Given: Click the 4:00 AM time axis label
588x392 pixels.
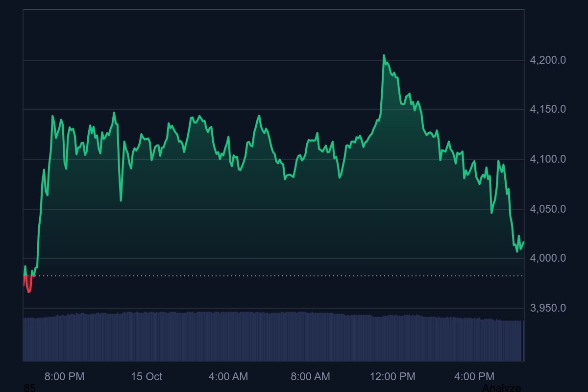Looking at the screenshot, I should coord(228,376).
